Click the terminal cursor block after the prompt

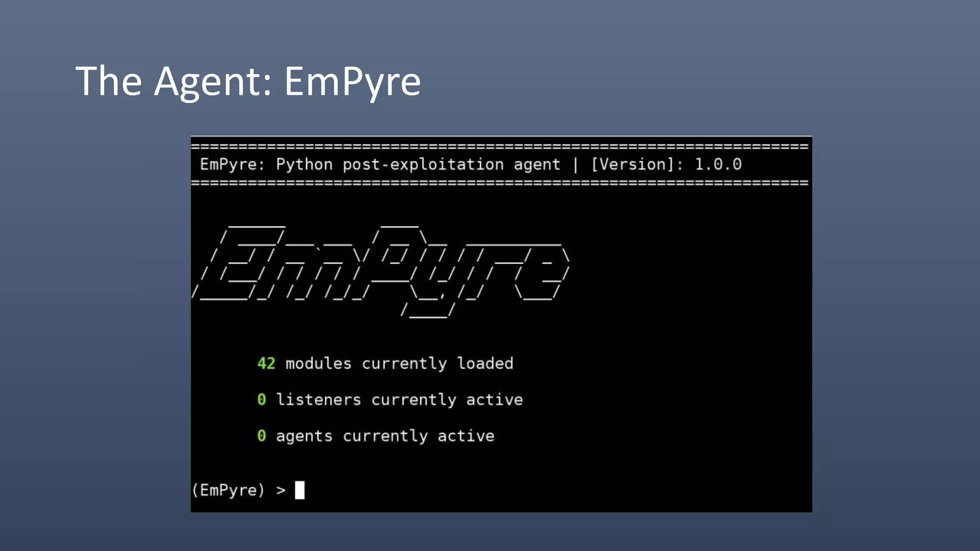click(300, 490)
